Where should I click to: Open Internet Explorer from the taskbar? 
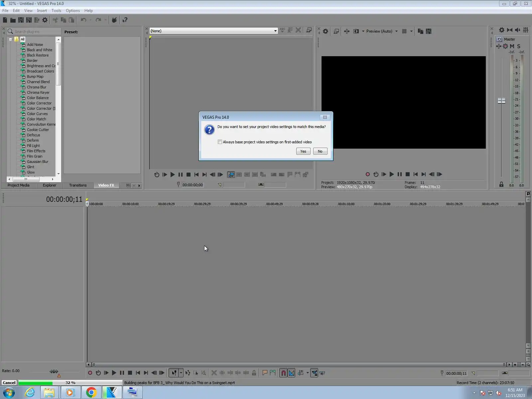click(30, 393)
